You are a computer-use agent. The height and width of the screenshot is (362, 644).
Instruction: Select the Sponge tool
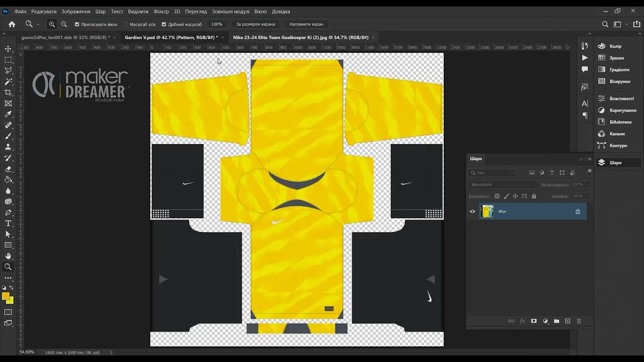click(8, 202)
